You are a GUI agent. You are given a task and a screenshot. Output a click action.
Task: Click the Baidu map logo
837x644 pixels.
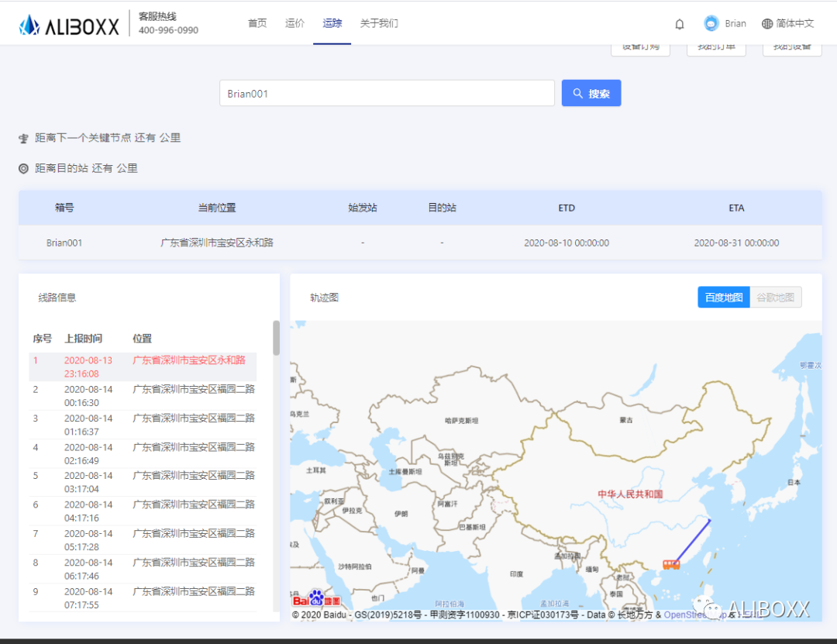coord(315,598)
